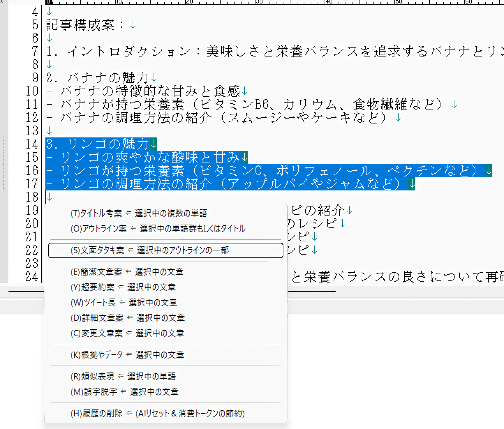This screenshot has height=429, width=504.
Task: Select (Y)超要約案 in the popup menu
Action: tap(123, 287)
